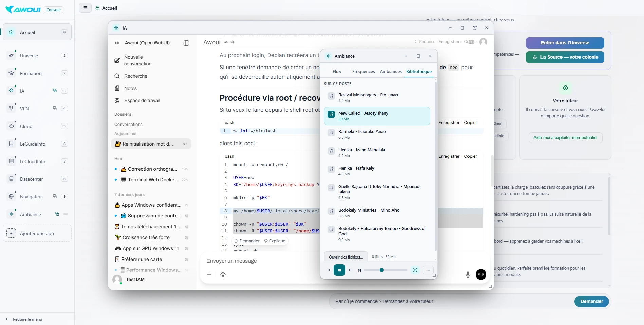Collapse the IA window with the chevron
Viewport: 644px width, 325px height.
point(450,28)
